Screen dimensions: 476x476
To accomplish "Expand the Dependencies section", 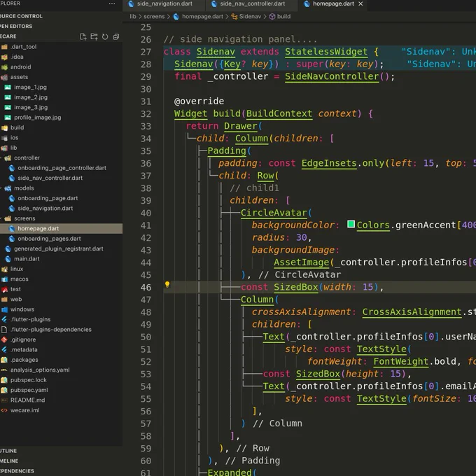I will tap(61, 471).
